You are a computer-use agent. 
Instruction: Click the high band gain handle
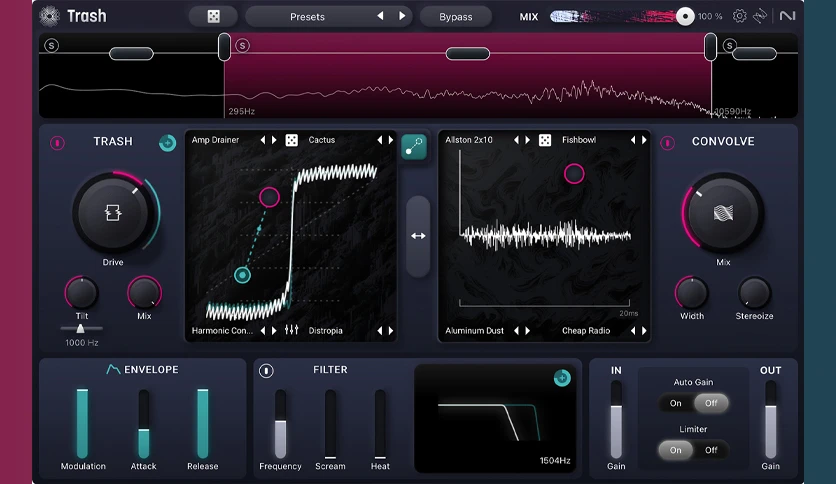(x=754, y=53)
